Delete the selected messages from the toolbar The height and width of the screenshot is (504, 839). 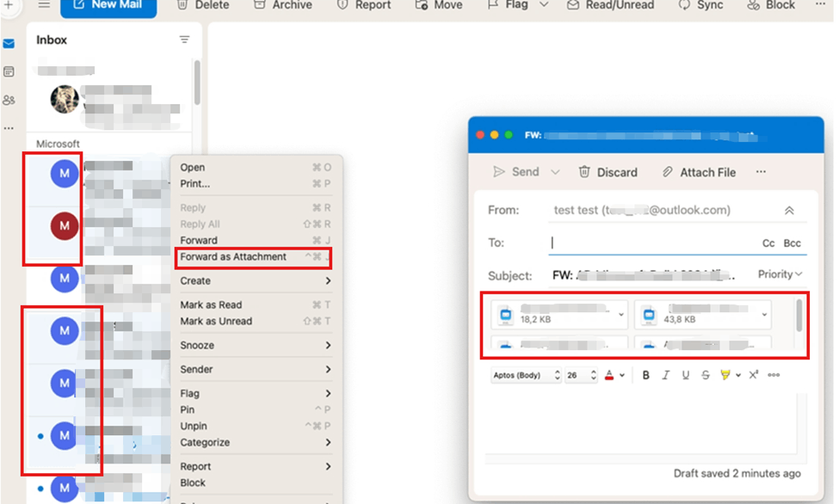click(203, 5)
